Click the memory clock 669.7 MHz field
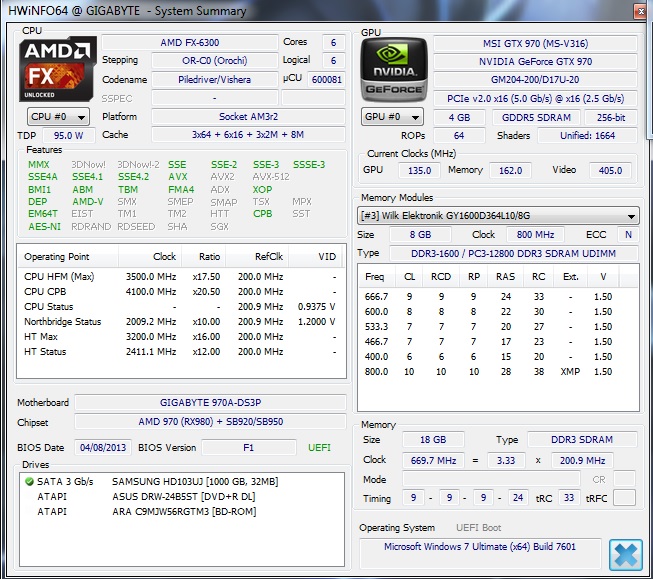Image resolution: width=653 pixels, height=579 pixels. pos(433,461)
